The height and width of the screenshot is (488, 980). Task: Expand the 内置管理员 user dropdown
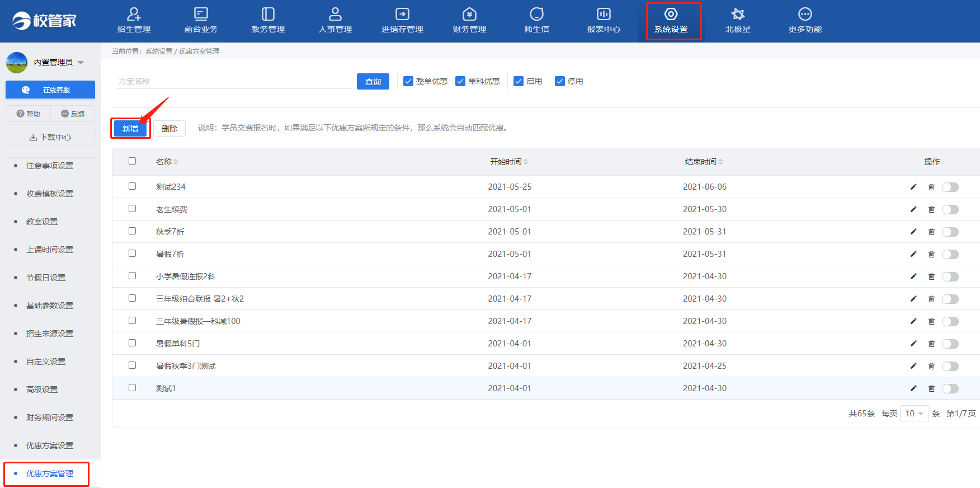(x=81, y=63)
